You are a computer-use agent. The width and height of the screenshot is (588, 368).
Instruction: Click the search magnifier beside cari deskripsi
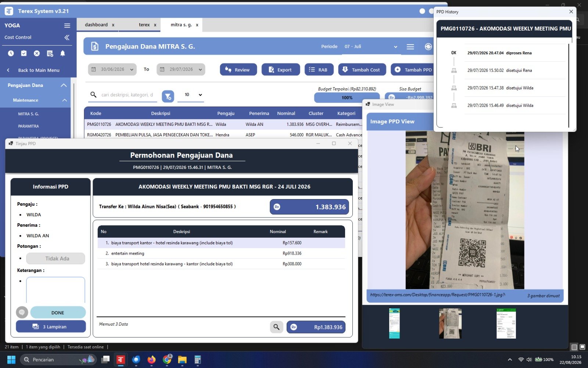click(x=93, y=95)
